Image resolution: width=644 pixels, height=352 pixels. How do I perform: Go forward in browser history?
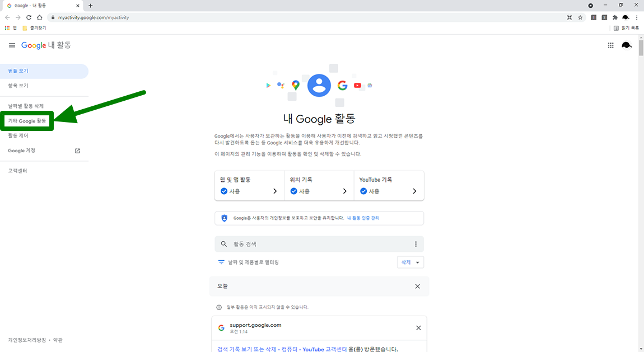point(18,18)
